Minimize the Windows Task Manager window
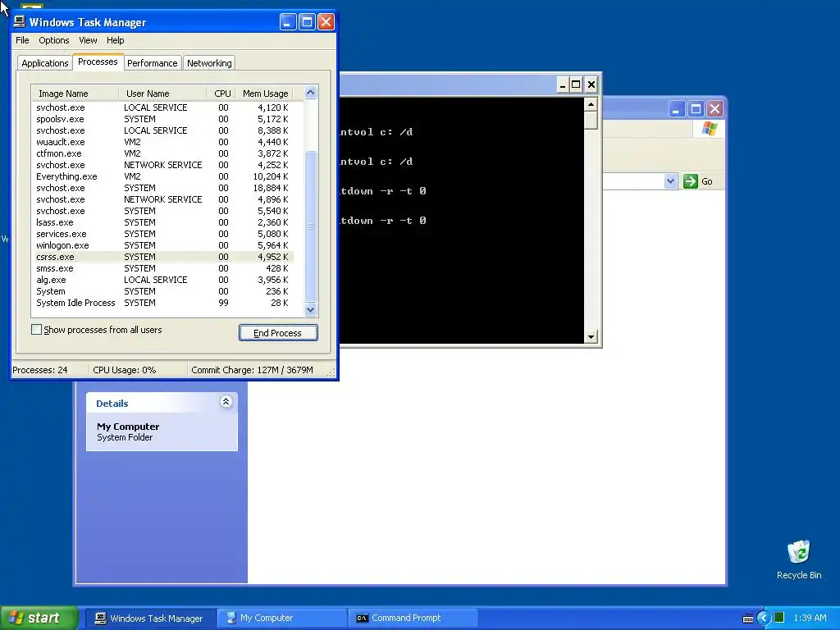The width and height of the screenshot is (840, 630). [x=287, y=22]
